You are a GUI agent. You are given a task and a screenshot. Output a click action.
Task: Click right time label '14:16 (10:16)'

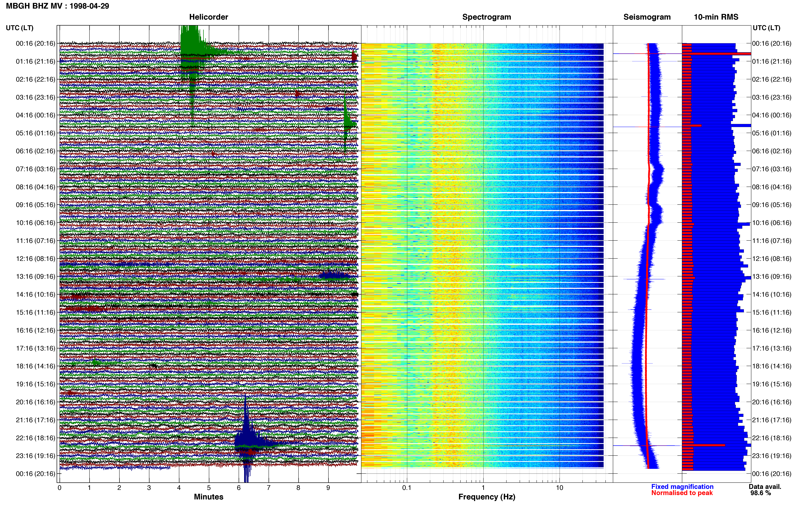point(772,294)
